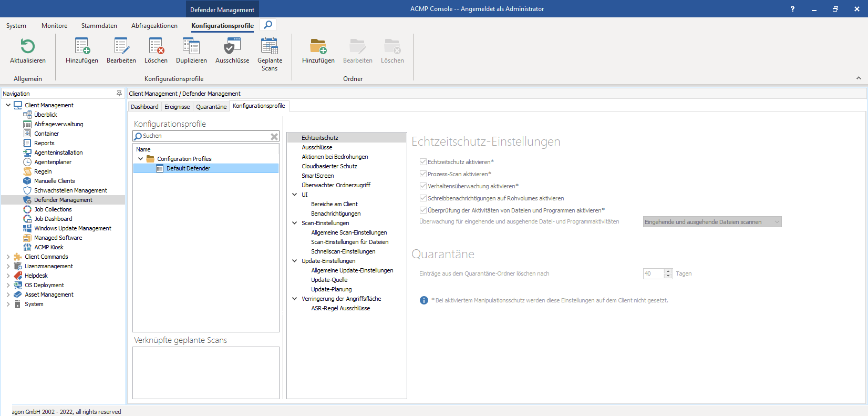
Task: Delete profile using Löschen icon
Action: click(x=156, y=47)
